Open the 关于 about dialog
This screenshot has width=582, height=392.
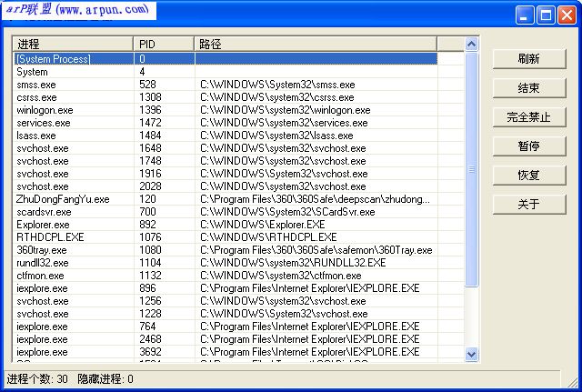click(x=529, y=204)
